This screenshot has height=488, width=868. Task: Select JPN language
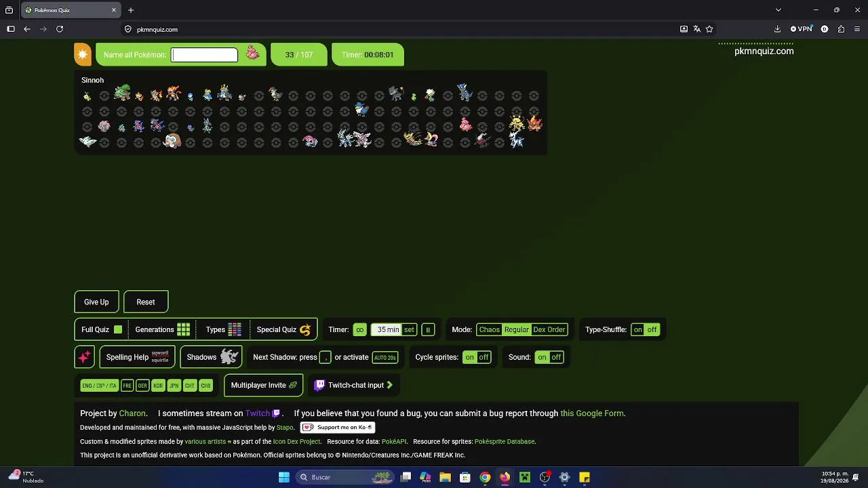coord(174,386)
